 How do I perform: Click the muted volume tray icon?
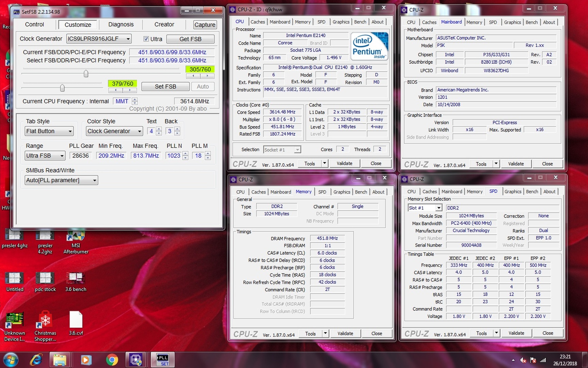523,360
